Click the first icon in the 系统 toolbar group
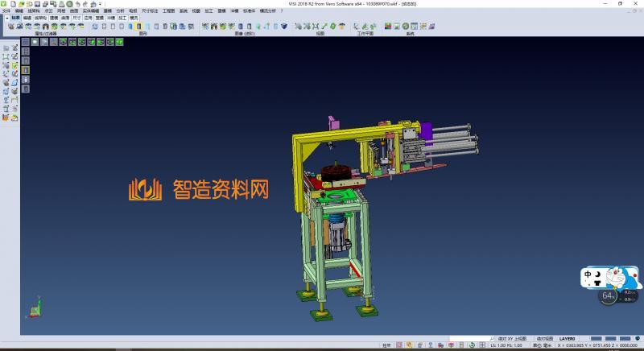 (x=387, y=27)
